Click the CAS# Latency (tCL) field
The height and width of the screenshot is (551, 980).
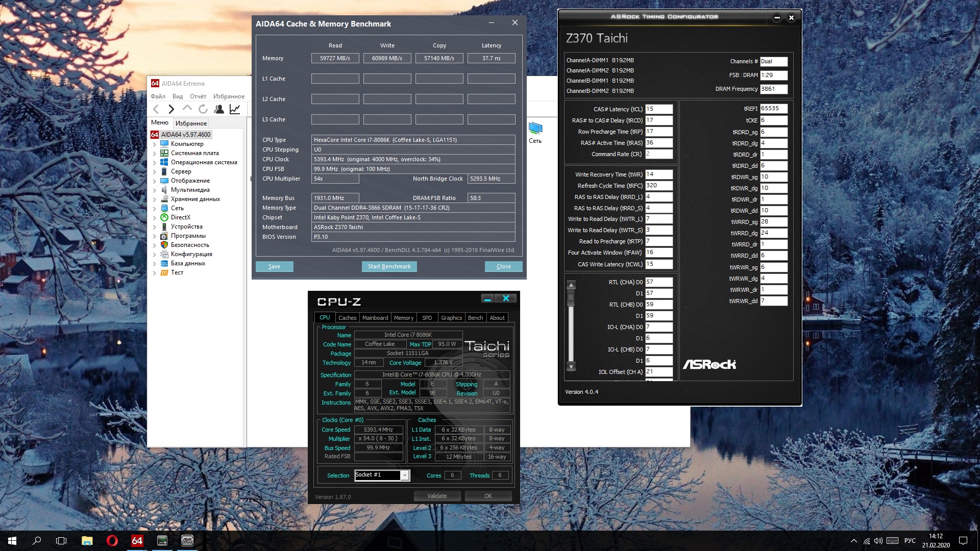(x=658, y=109)
